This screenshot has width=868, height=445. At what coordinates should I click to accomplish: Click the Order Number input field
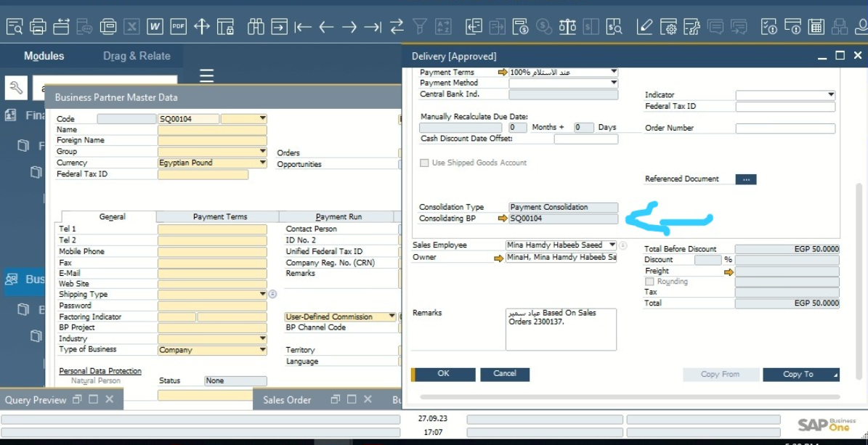785,128
